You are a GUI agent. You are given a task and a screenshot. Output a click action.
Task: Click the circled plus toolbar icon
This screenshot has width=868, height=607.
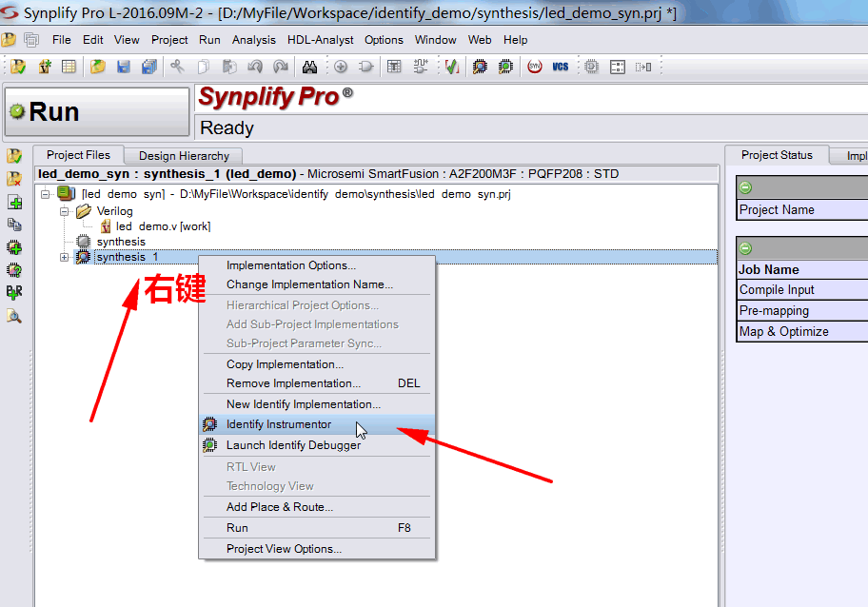coord(341,67)
